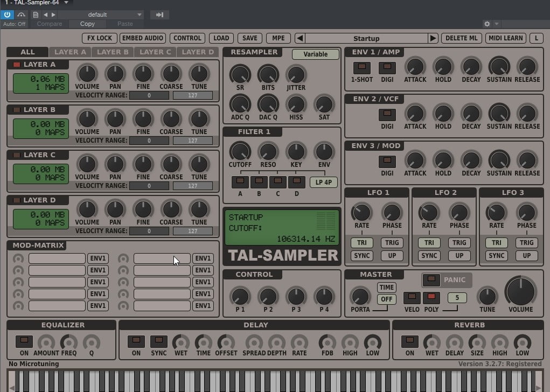Image resolution: width=550 pixels, height=392 pixels.
Task: Click first left mod-matrix row headphone icon
Action: [18, 258]
